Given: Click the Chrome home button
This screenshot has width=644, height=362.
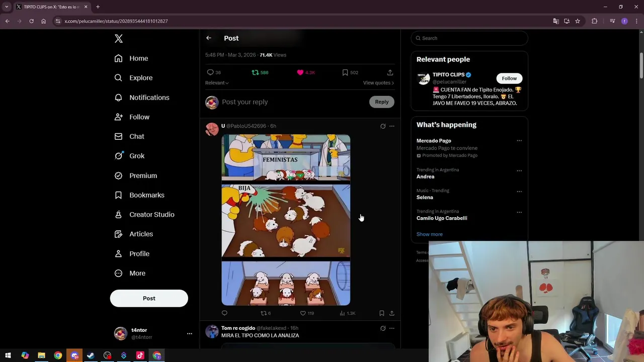Looking at the screenshot, I should pos(43,21).
